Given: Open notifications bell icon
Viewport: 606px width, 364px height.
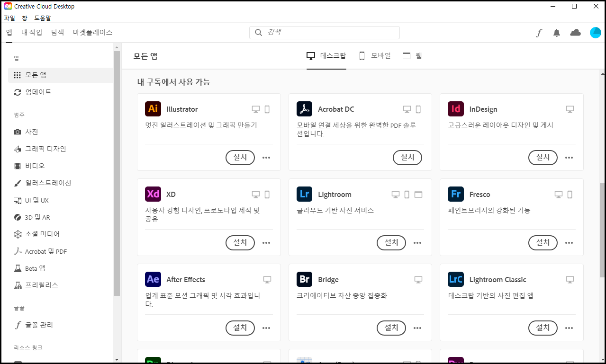Looking at the screenshot, I should pyautogui.click(x=557, y=33).
